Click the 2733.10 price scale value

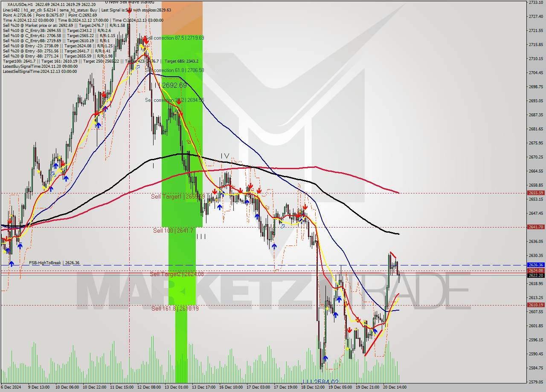(536, 3)
